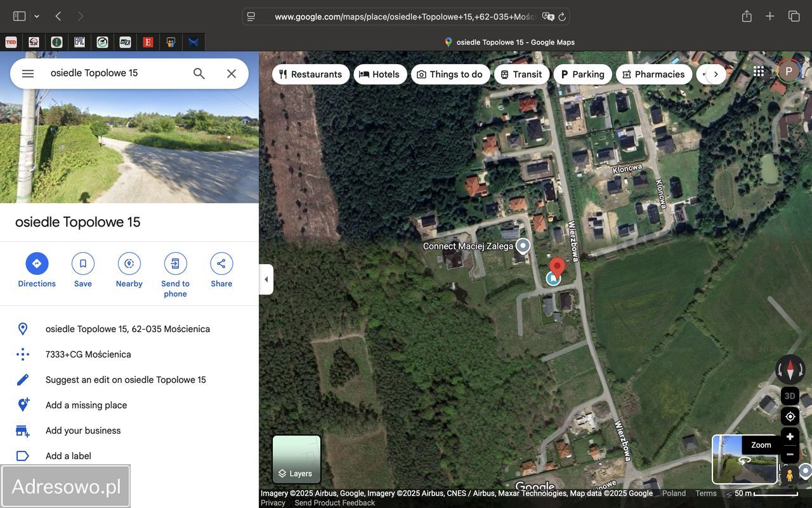Screen dimensions: 812x508
Task: Select the Transit chip
Action: tap(521, 74)
